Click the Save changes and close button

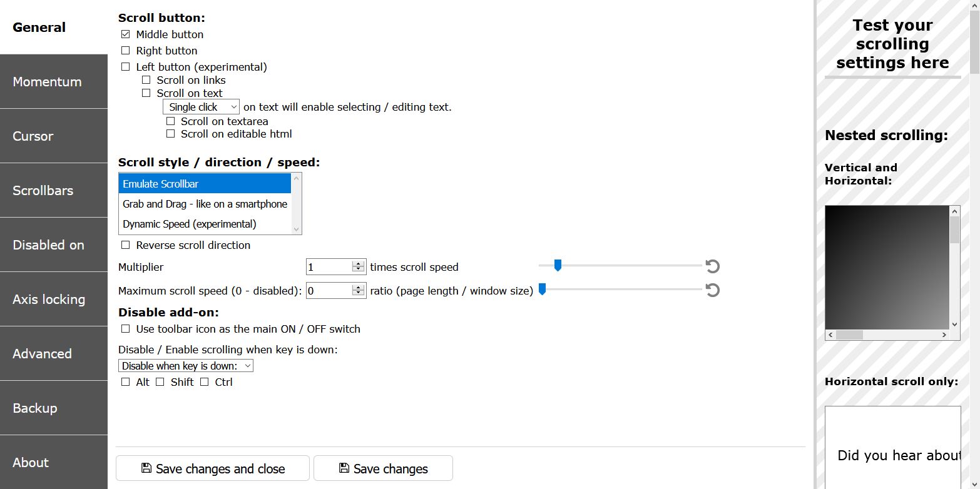point(213,468)
